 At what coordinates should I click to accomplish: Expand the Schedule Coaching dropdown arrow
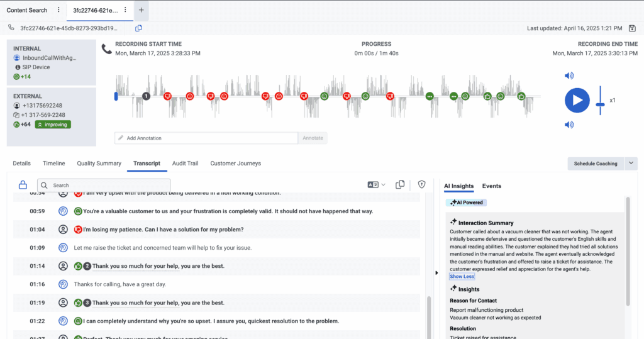coord(632,164)
